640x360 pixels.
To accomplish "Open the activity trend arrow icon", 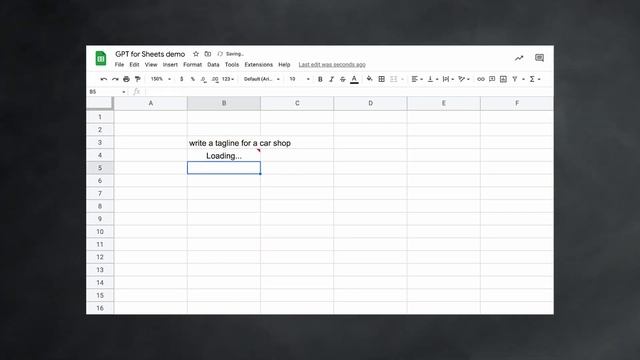I will (x=519, y=58).
